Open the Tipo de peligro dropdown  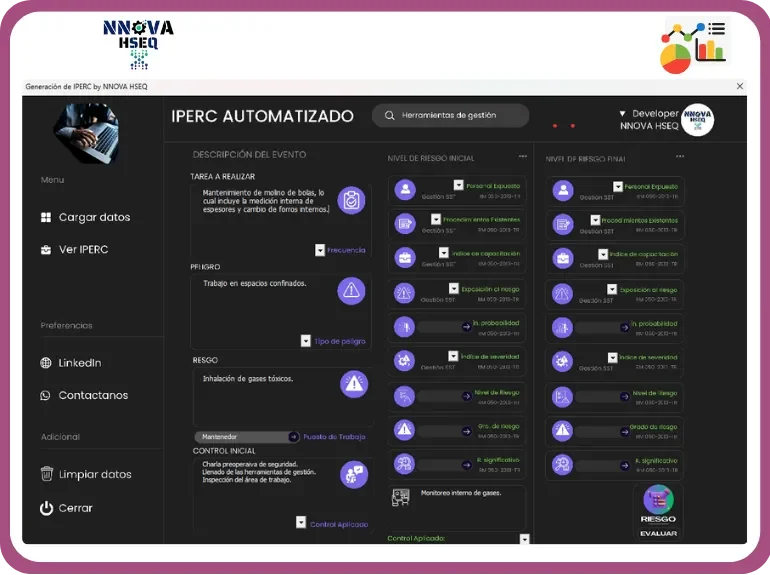(x=306, y=341)
